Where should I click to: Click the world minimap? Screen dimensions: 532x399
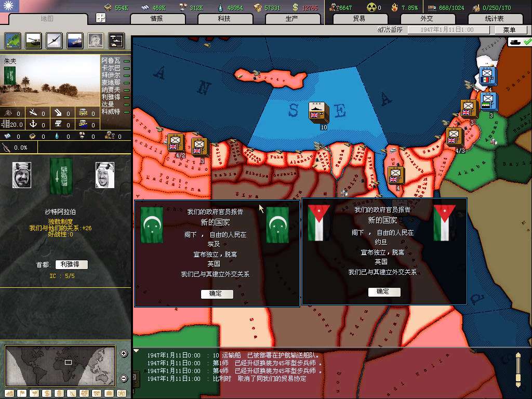click(x=60, y=366)
